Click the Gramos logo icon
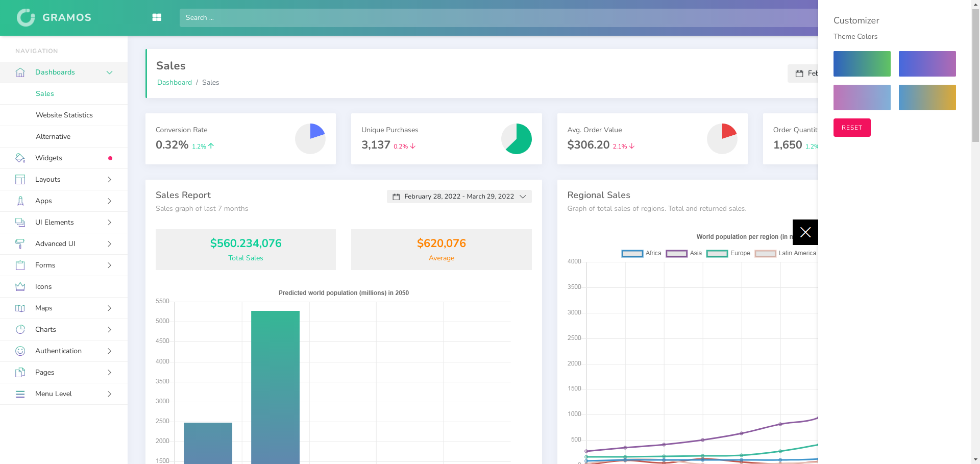 pyautogui.click(x=26, y=17)
